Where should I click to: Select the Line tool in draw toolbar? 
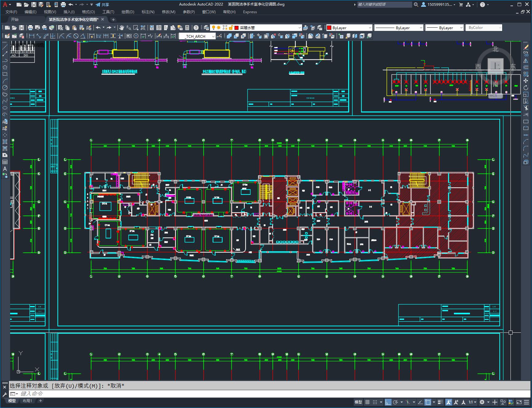pyautogui.click(x=5, y=47)
